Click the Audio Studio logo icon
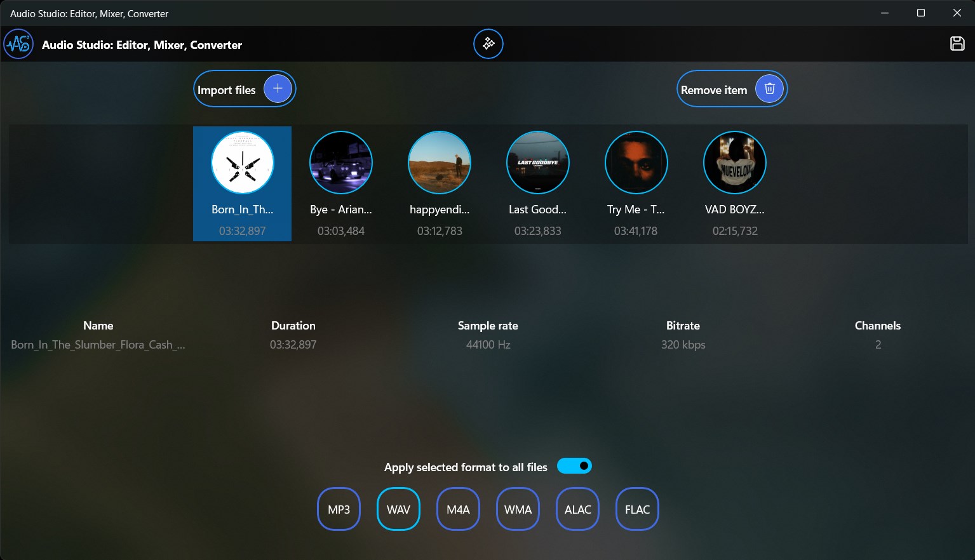The height and width of the screenshot is (560, 975). [18, 44]
